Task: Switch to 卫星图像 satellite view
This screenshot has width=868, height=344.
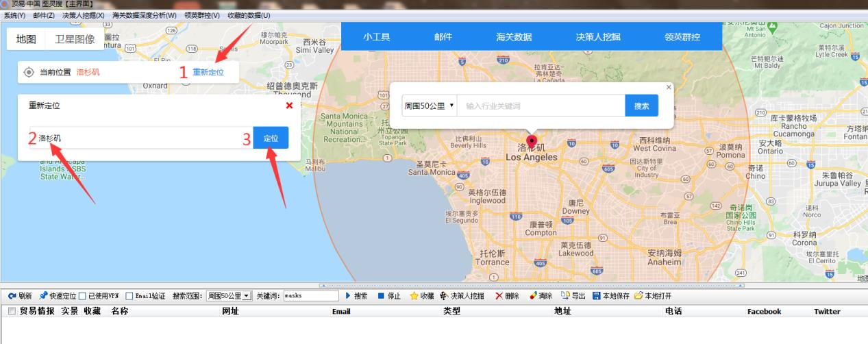Action: 75,39
